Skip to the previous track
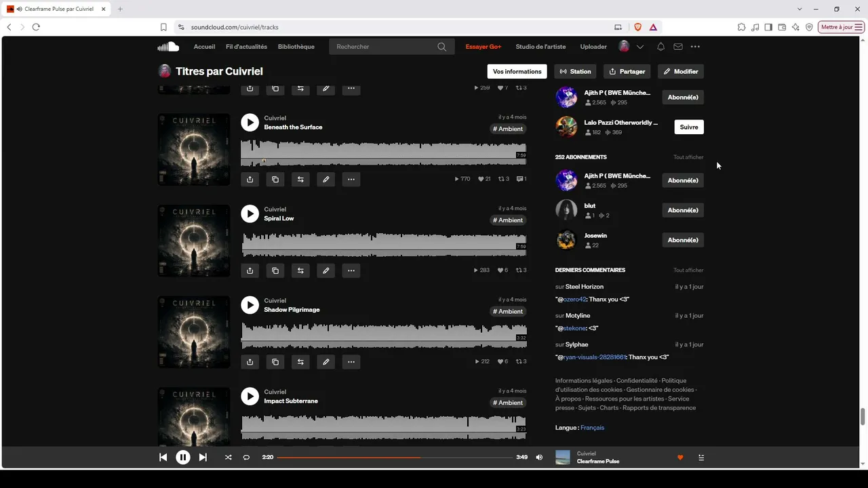The height and width of the screenshot is (488, 868). (x=163, y=457)
